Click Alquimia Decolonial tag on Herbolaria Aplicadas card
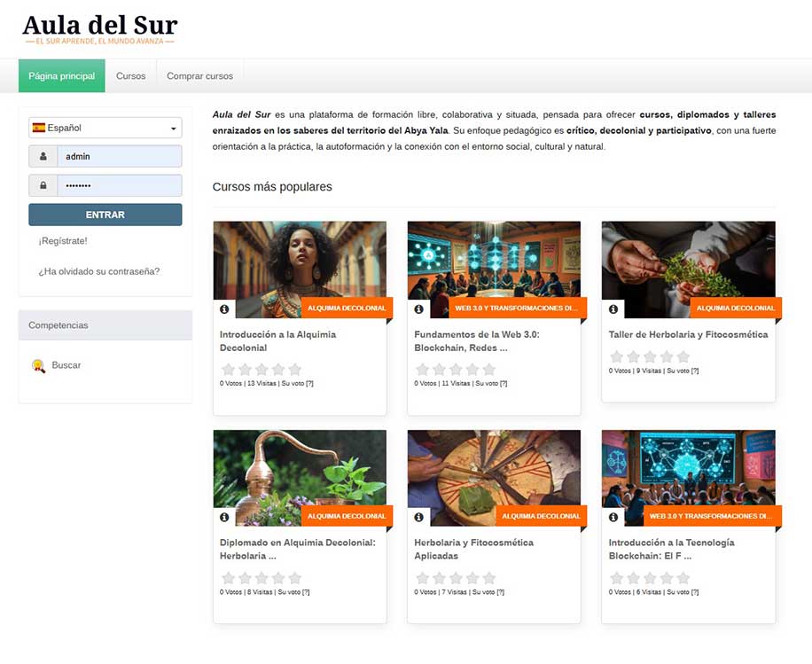 point(541,516)
